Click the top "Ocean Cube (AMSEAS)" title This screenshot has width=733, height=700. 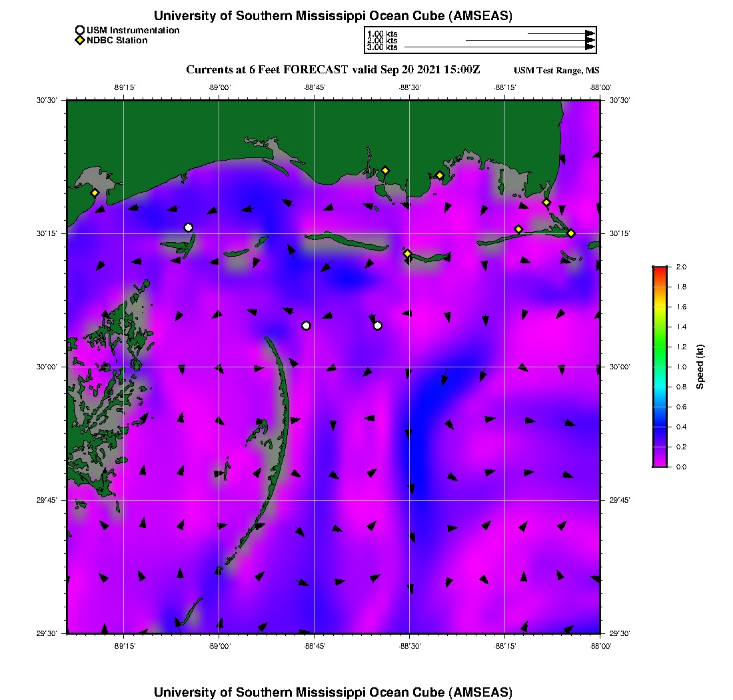click(x=333, y=16)
